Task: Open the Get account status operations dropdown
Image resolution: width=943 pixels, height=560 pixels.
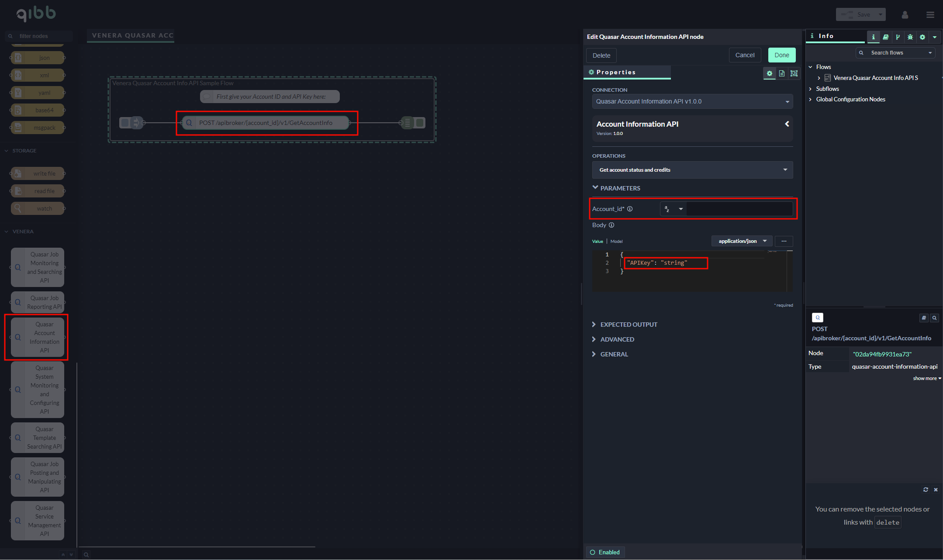Action: point(692,170)
